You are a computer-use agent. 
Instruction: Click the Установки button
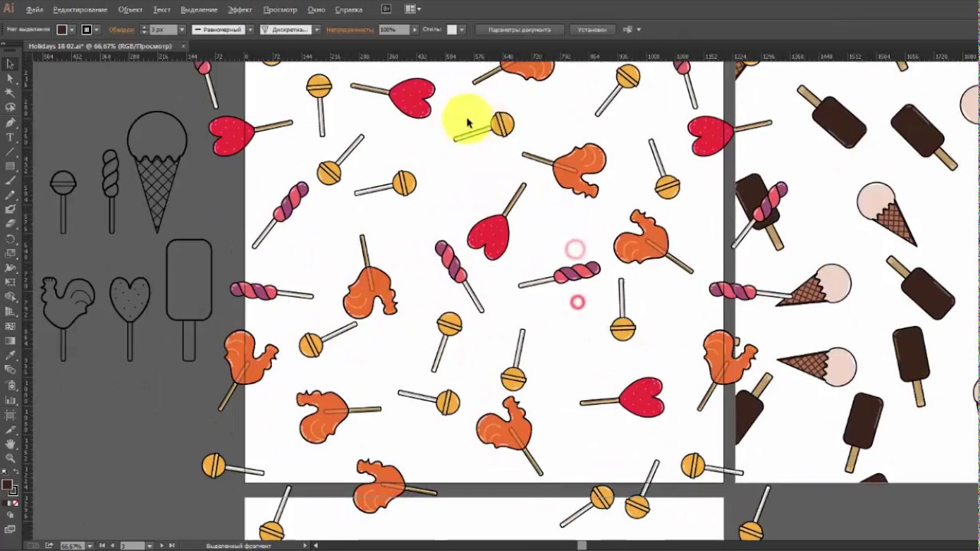(x=592, y=30)
